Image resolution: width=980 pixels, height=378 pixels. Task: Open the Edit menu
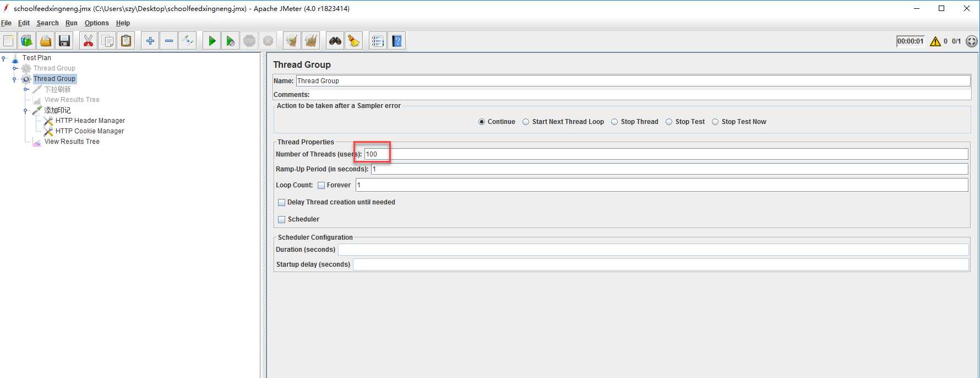(24, 23)
